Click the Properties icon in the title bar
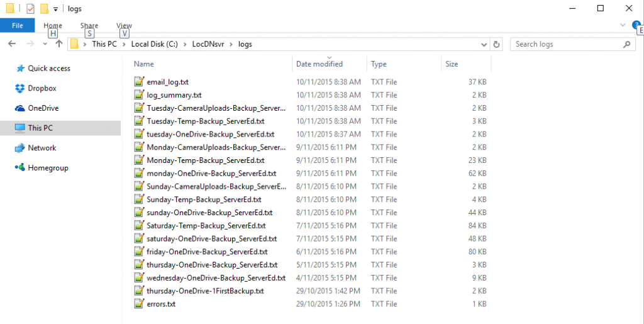This screenshot has width=644, height=324. [x=30, y=9]
